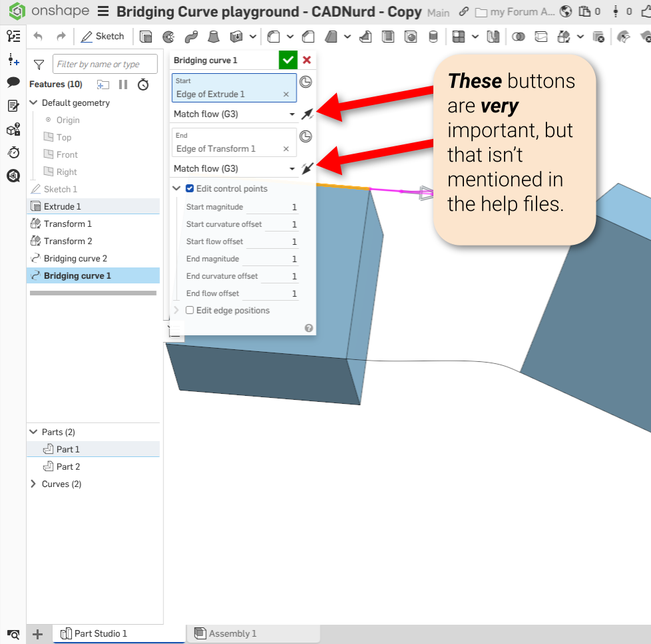Expand the Curves (2) list
The image size is (651, 644).
click(x=33, y=484)
